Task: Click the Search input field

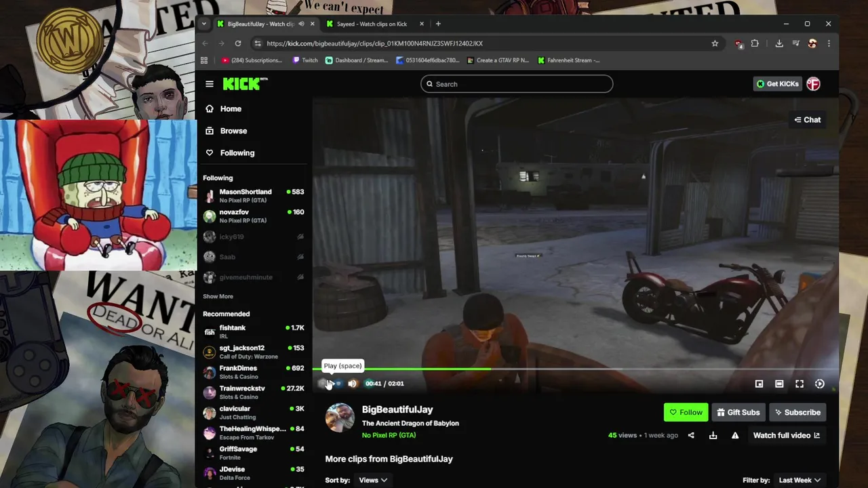Action: pyautogui.click(x=517, y=84)
